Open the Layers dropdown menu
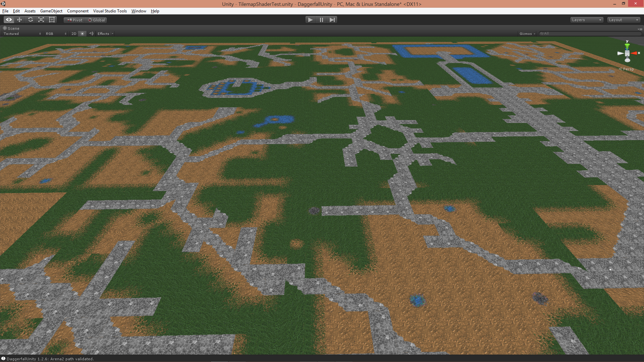Image resolution: width=644 pixels, height=362 pixels. coord(586,19)
